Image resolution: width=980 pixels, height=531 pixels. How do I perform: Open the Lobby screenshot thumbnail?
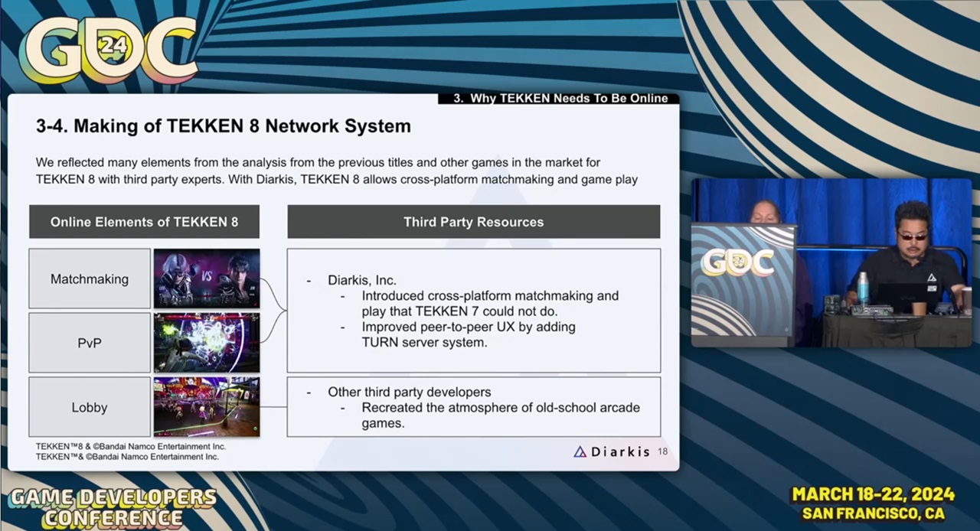[x=207, y=407]
